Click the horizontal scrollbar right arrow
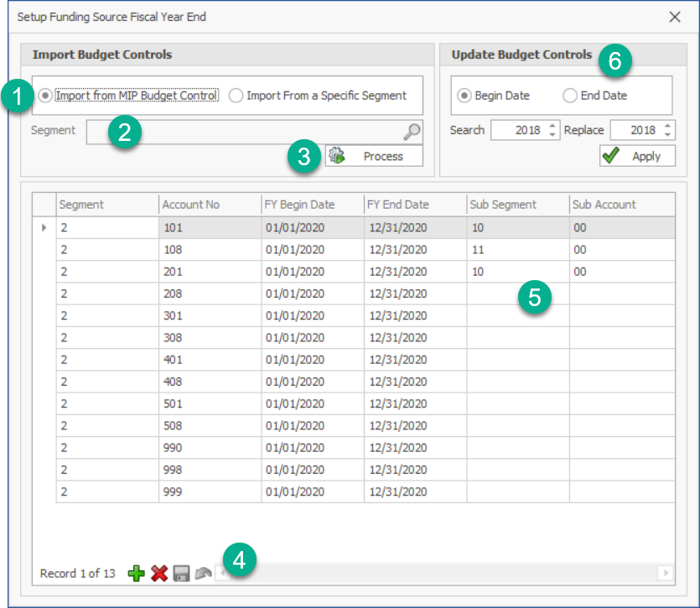Viewport: 700px width, 608px height. (x=666, y=573)
